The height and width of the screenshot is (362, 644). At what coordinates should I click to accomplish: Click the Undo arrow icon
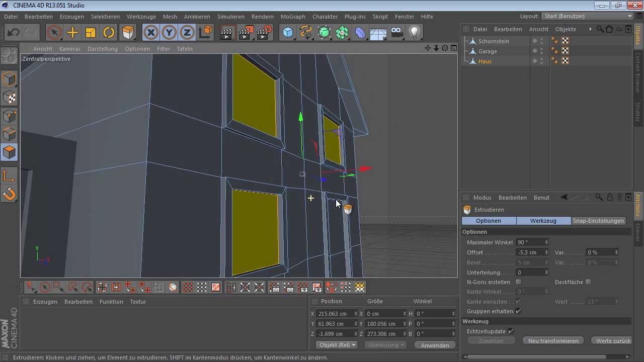[x=14, y=33]
